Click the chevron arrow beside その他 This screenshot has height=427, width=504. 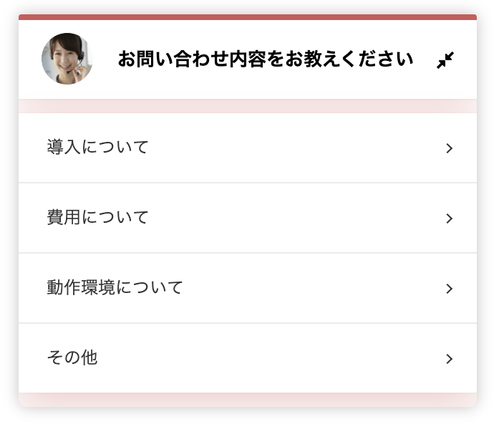[450, 359]
